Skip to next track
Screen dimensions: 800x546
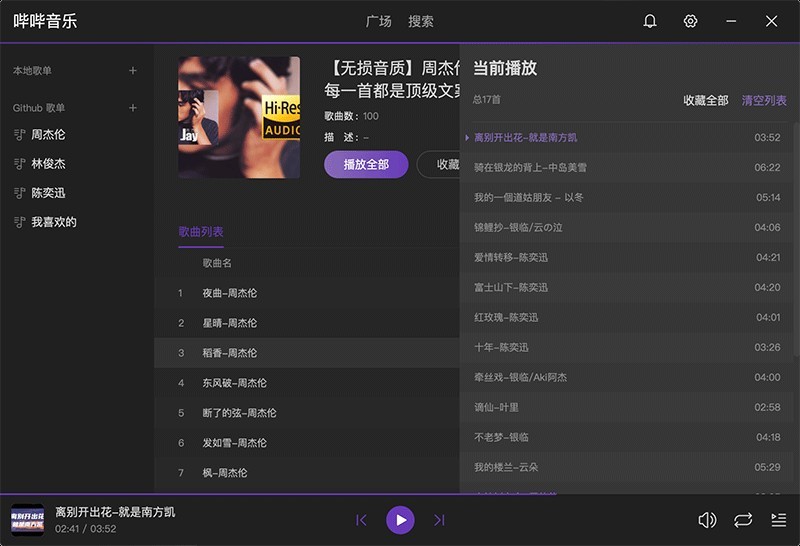click(x=439, y=520)
